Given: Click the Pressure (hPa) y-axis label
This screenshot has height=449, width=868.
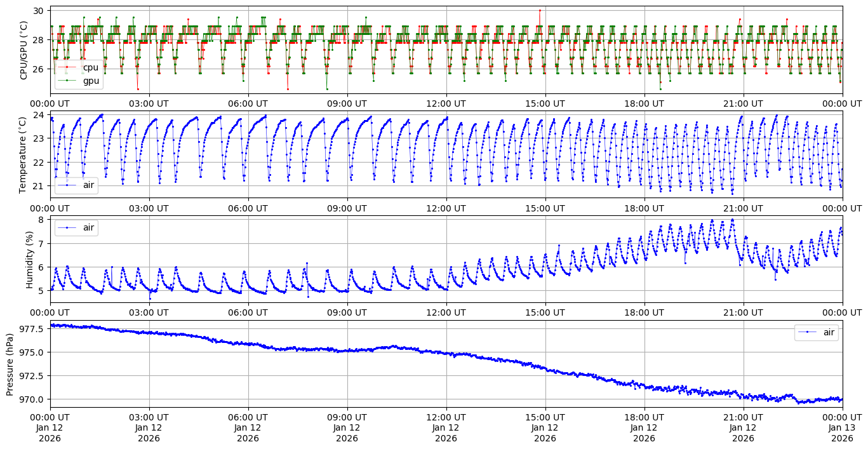Looking at the screenshot, I should pyautogui.click(x=11, y=363).
